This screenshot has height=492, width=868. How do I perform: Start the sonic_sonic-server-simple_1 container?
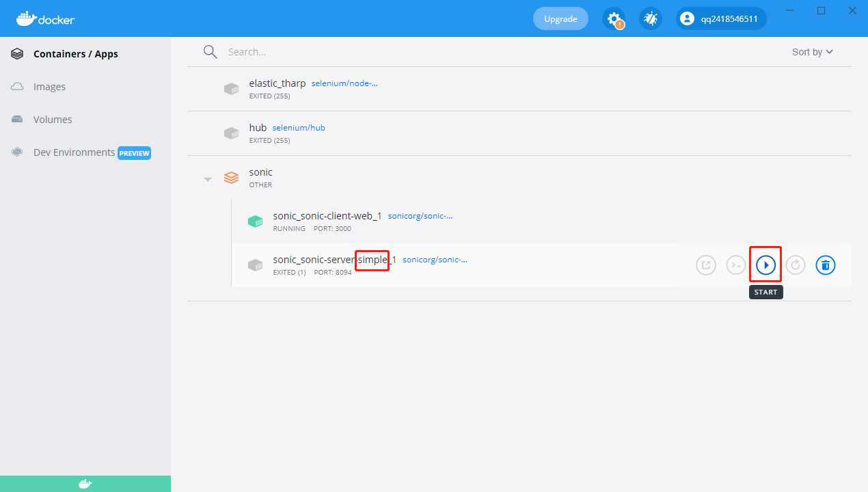point(765,264)
